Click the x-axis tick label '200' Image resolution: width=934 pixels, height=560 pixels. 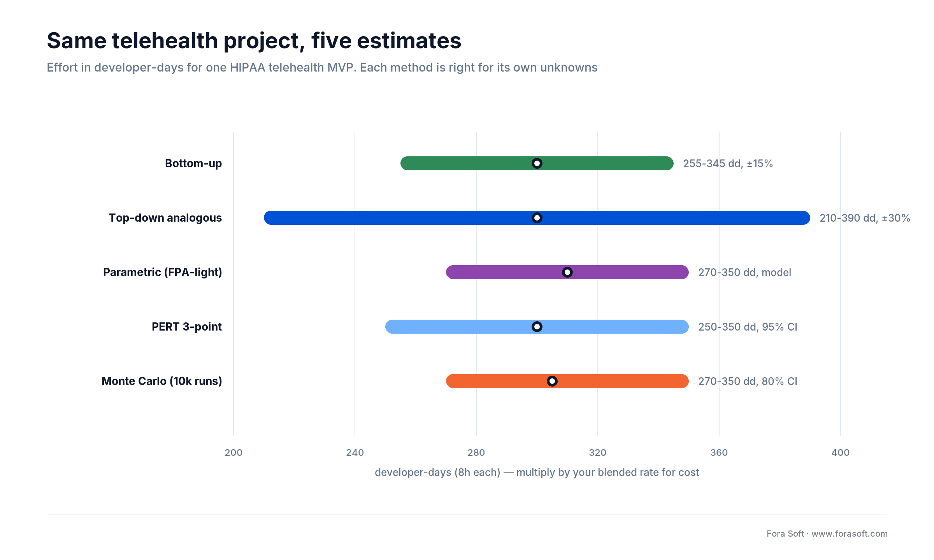click(233, 453)
